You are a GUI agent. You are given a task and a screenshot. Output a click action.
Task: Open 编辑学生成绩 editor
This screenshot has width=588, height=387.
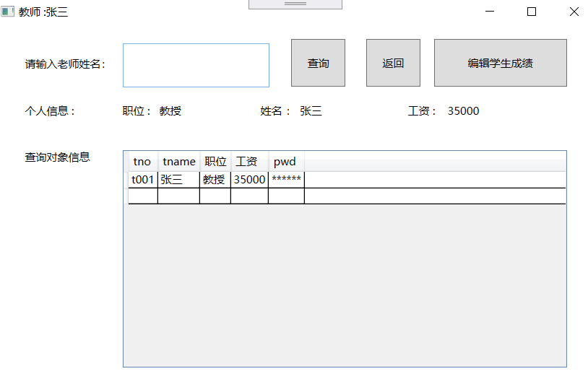click(x=501, y=63)
